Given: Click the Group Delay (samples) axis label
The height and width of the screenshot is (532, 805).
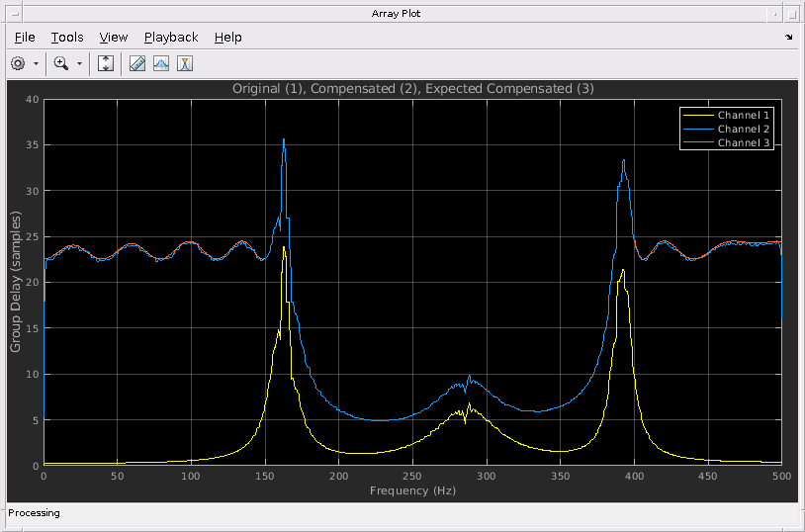Looking at the screenshot, I should click(16, 282).
